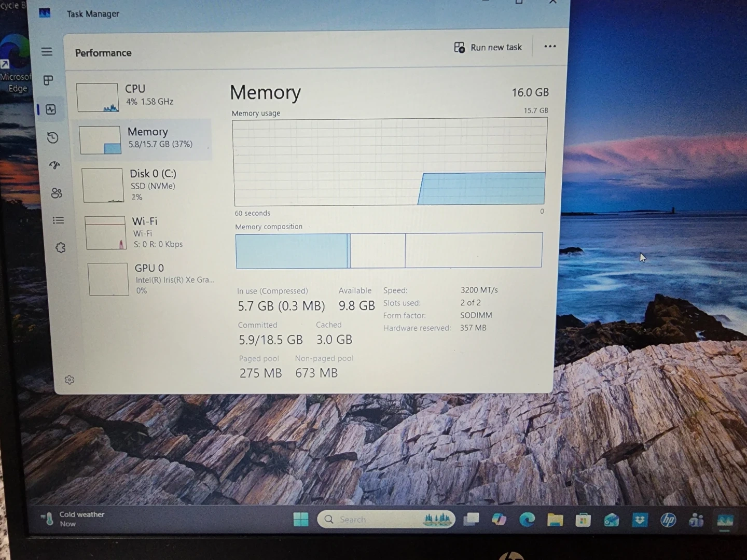Go to Startup apps in the sidebar
Viewport: 747px width, 560px height.
(54, 165)
